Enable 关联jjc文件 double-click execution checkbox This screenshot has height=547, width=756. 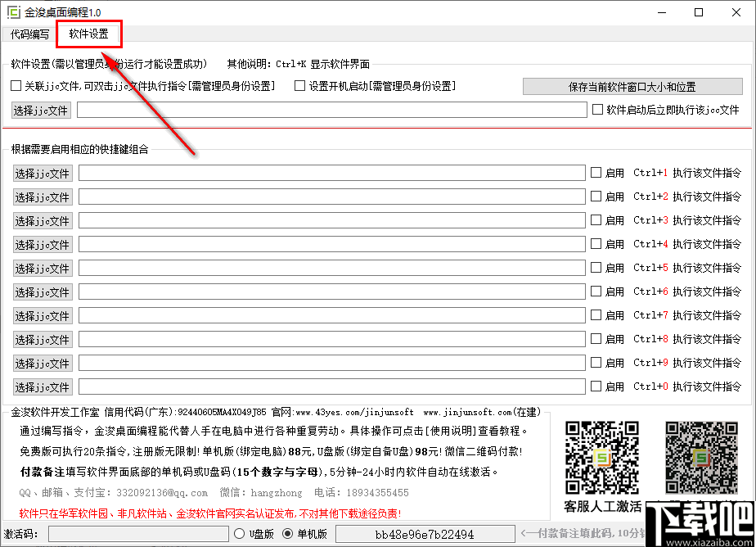point(16,86)
